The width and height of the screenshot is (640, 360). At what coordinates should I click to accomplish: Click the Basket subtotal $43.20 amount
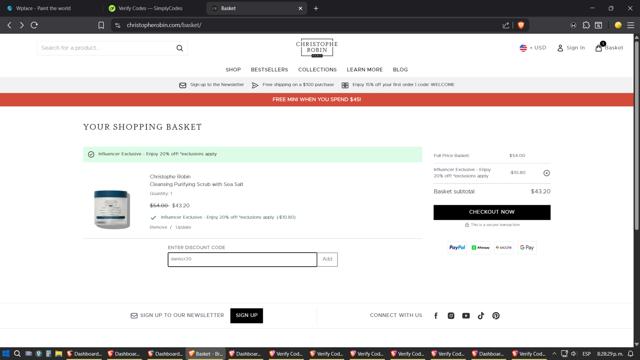[540, 191]
